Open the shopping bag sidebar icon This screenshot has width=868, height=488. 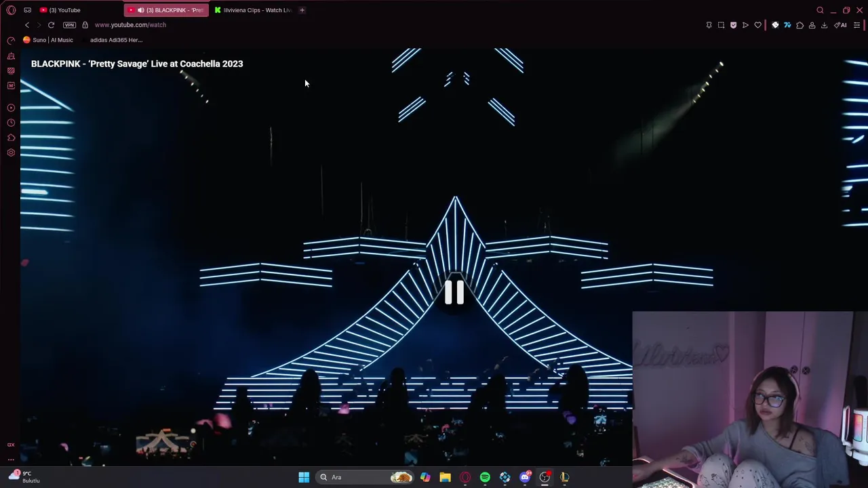(x=11, y=70)
